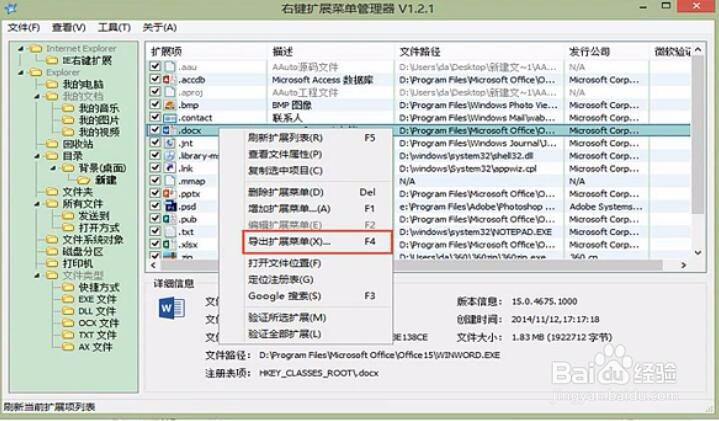
Task: Click the .xlsx Excel file type icon
Action: pyautogui.click(x=170, y=244)
